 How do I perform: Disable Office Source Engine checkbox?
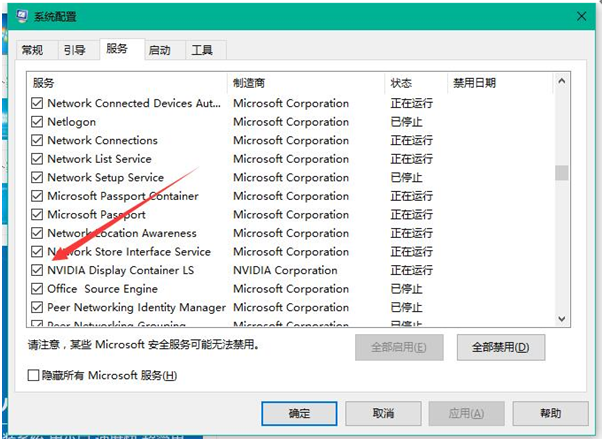point(38,289)
